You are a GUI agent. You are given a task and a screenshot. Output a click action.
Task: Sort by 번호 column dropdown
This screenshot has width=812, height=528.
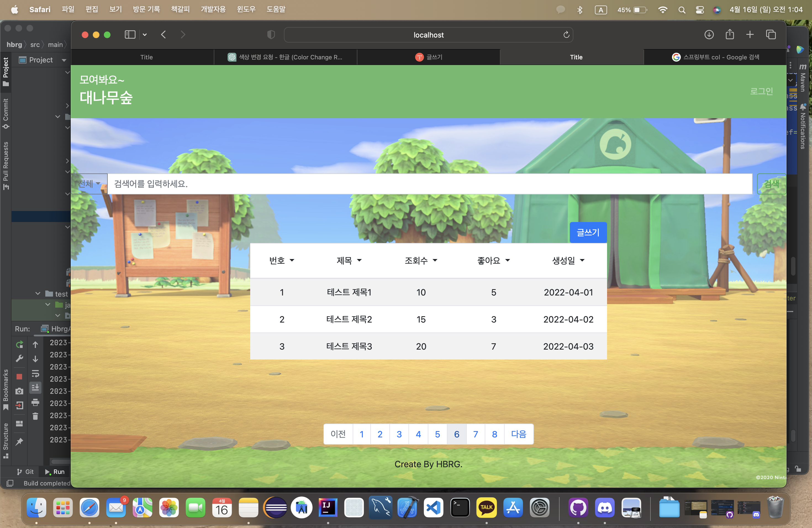[281, 261]
